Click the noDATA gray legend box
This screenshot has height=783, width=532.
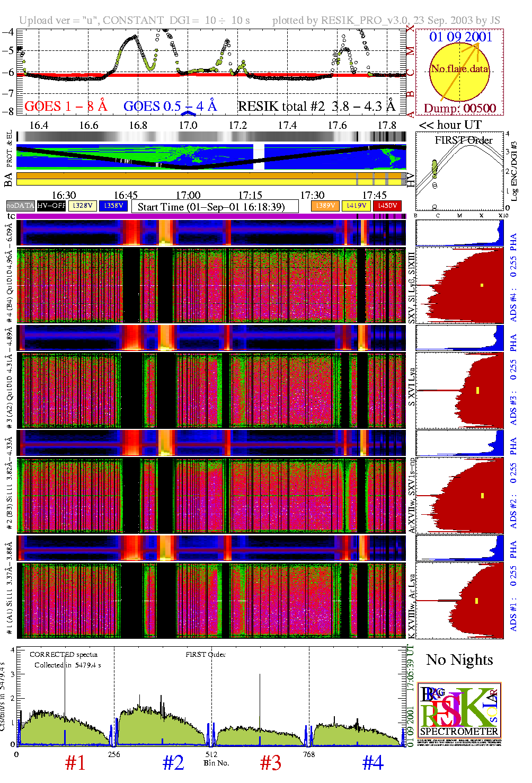[21, 206]
